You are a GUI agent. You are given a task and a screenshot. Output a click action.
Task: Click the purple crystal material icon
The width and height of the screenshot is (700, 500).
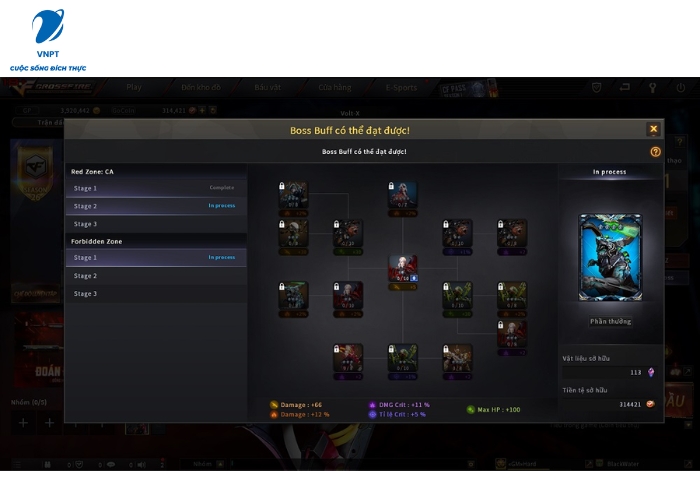pyautogui.click(x=651, y=372)
